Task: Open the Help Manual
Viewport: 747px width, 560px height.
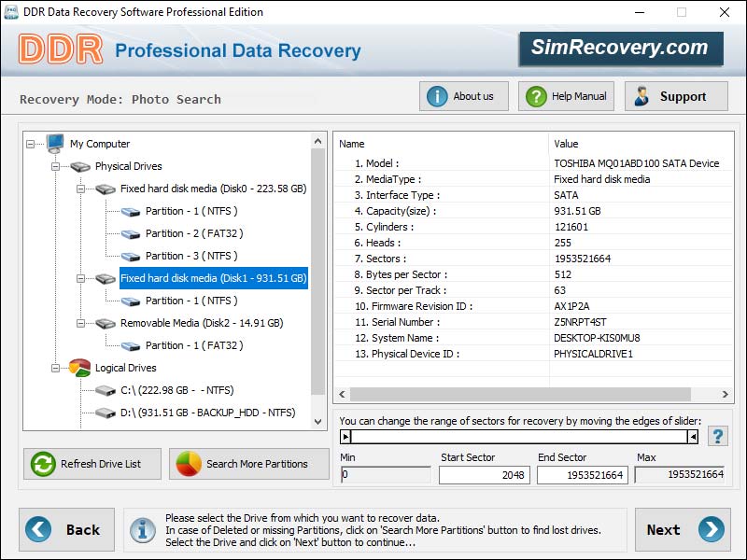Action: pos(566,96)
